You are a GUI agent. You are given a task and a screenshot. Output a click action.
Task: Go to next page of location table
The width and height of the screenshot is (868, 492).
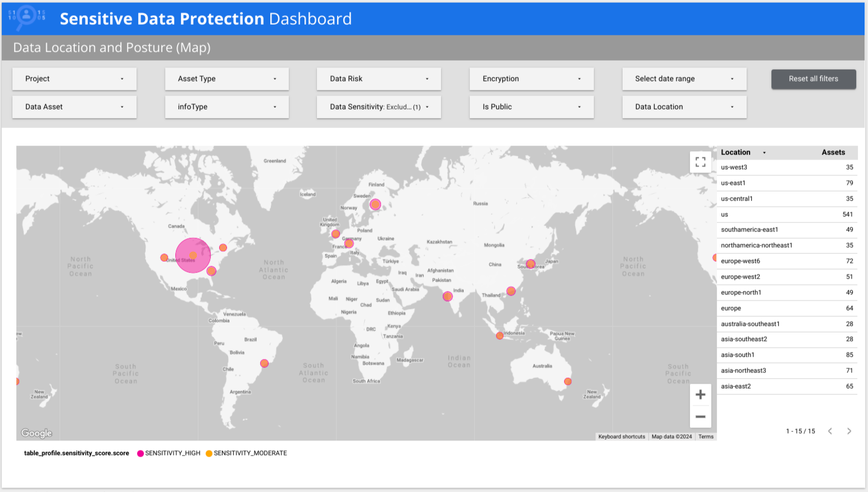pos(849,431)
